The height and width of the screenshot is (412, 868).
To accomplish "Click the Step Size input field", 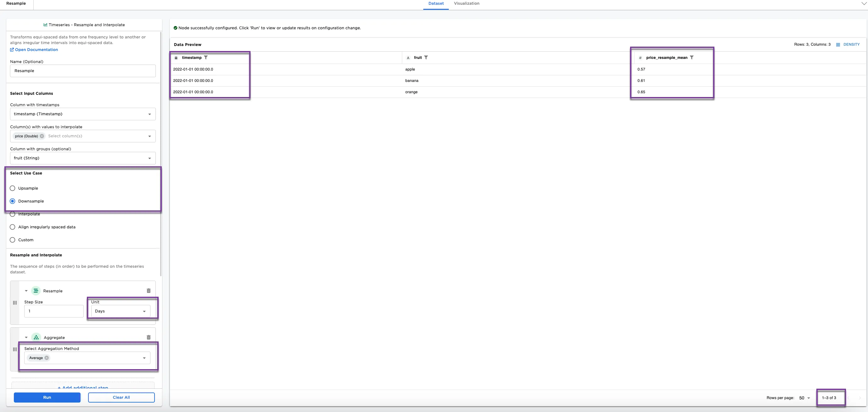I will (54, 311).
